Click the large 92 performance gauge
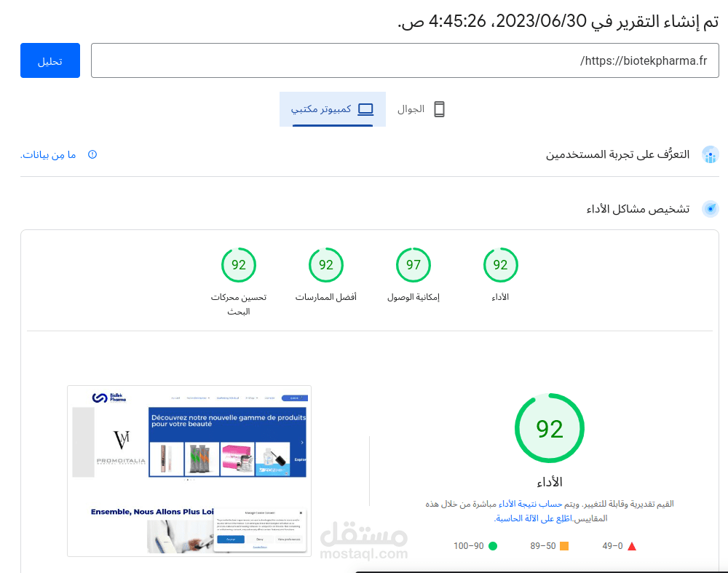The width and height of the screenshot is (728, 573). pos(549,428)
